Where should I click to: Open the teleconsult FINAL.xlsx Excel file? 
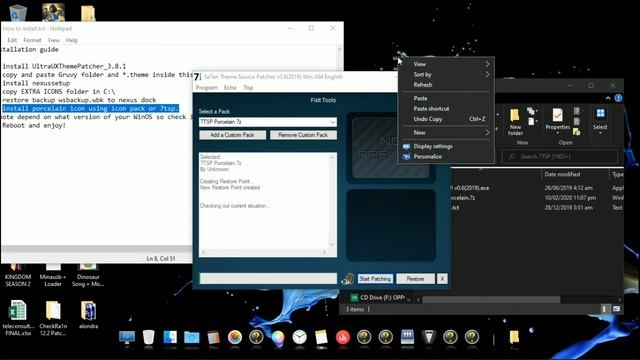pos(18,318)
